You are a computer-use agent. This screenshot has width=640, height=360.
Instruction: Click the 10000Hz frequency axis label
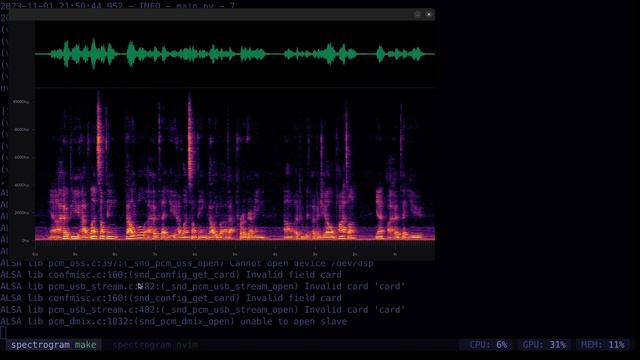tap(21, 102)
